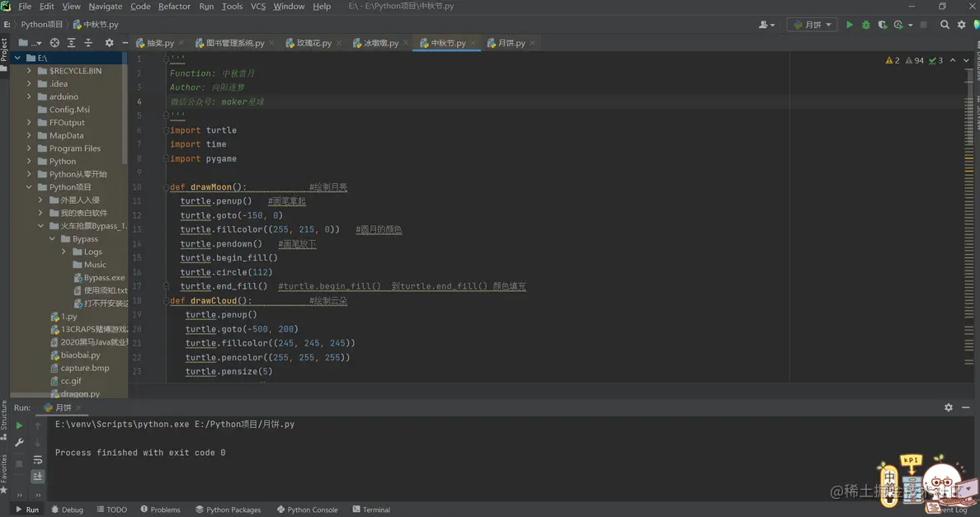Viewport: 980px width, 517px height.
Task: Open the user account dropdown in toolbar
Action: pos(766,25)
